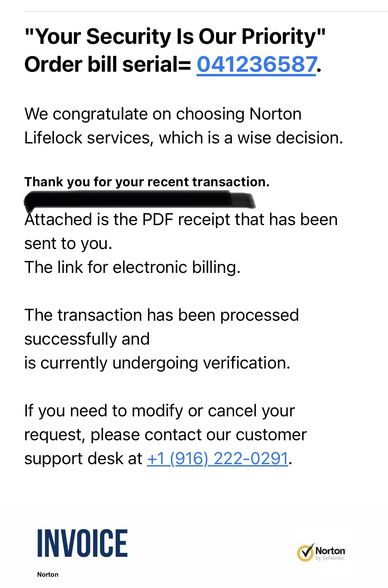Click 'request, please contact our customer' line
The width and height of the screenshot is (388, 588).
point(165,435)
